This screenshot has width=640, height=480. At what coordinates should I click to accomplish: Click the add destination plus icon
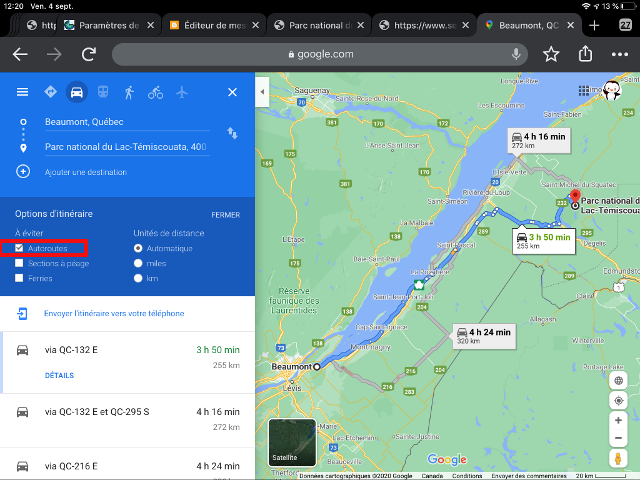23,171
